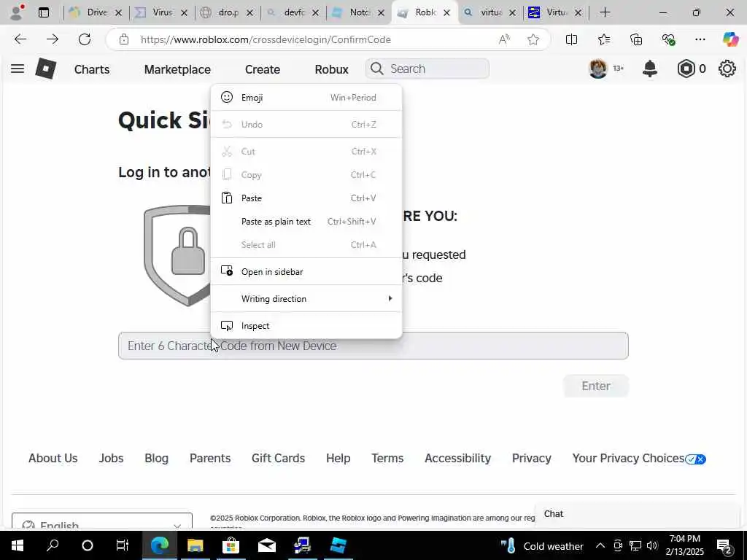The height and width of the screenshot is (560, 747).
Task: Open the Copilot sidebar icon
Action: (730, 39)
